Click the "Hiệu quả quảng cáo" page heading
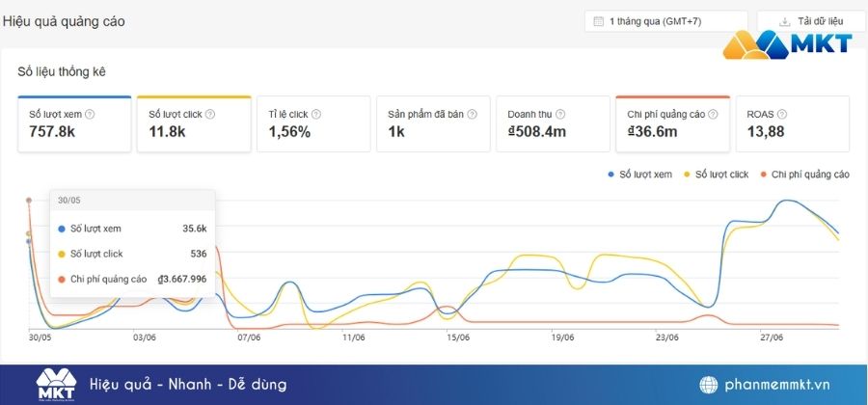The width and height of the screenshot is (868, 405). pos(64,21)
